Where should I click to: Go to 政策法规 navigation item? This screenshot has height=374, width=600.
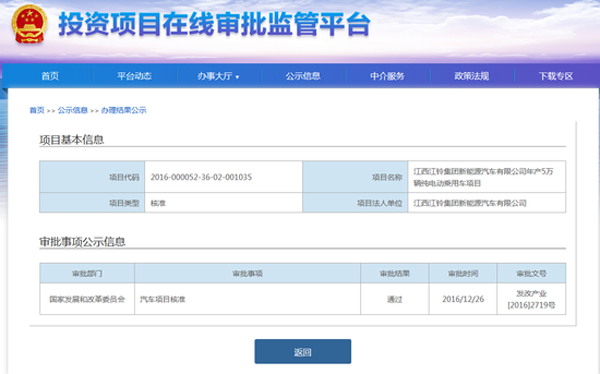pyautogui.click(x=471, y=76)
